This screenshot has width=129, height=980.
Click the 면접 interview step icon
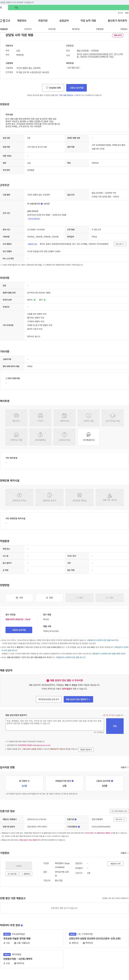point(50,598)
